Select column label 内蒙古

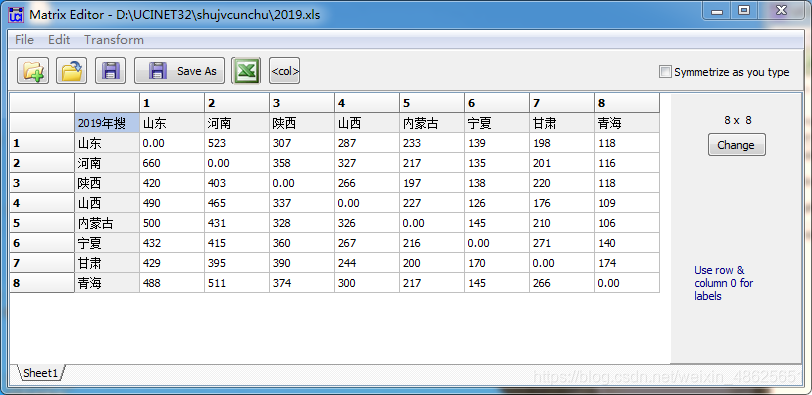432,123
